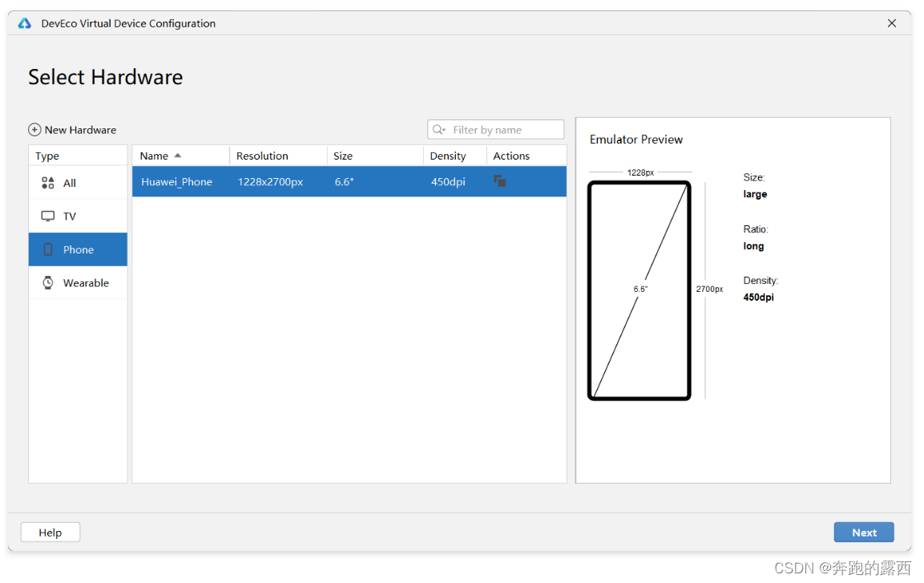Sort by the Name column header
924x583 pixels.
(180, 156)
